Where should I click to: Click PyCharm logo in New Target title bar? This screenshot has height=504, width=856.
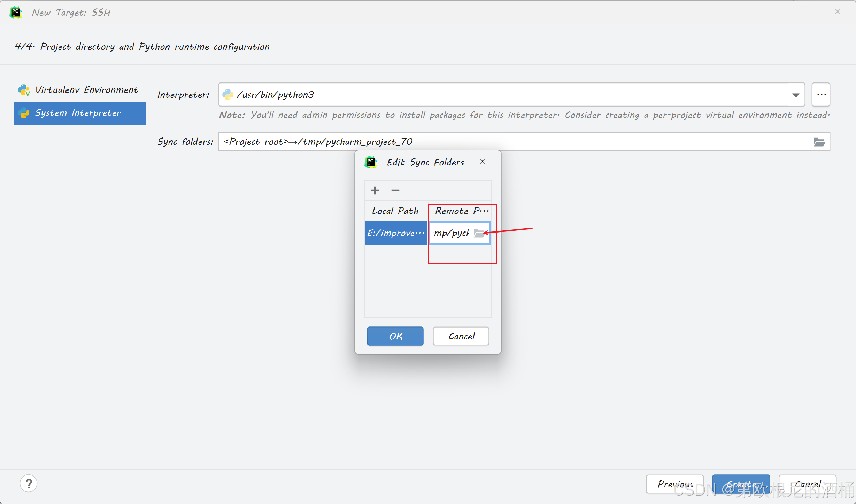(x=16, y=13)
